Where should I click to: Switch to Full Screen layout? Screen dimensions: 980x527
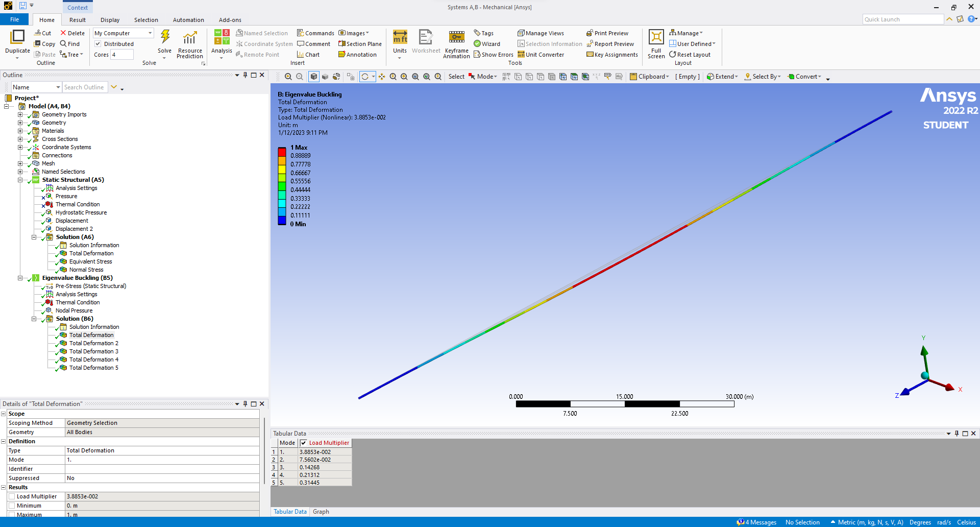[x=656, y=38]
